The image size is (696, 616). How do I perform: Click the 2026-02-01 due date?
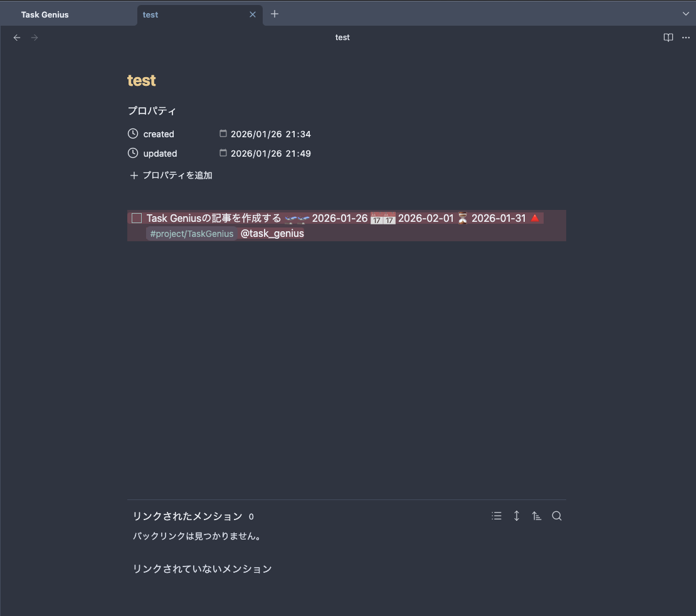click(x=426, y=218)
